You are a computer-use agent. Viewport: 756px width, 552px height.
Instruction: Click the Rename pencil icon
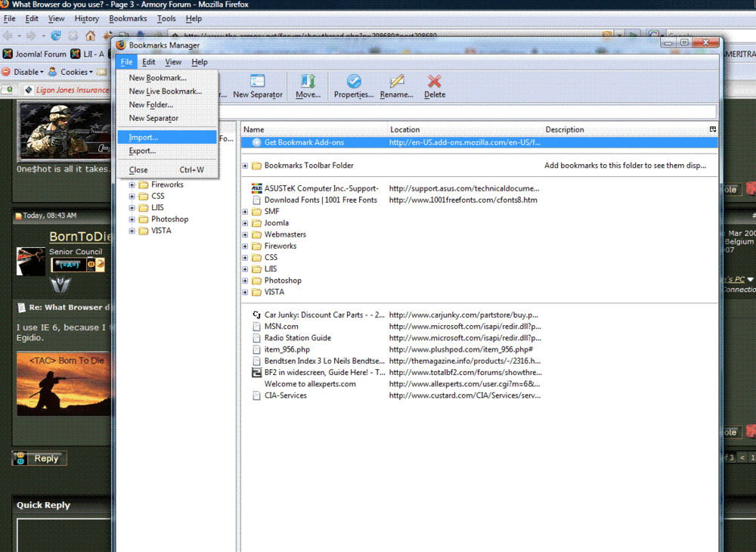[396, 82]
